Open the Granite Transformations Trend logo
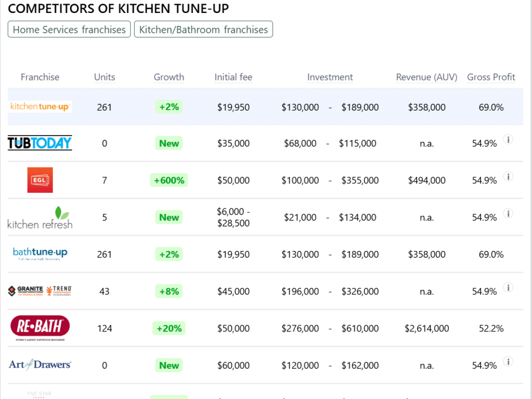This screenshot has height=399, width=532. [x=40, y=291]
